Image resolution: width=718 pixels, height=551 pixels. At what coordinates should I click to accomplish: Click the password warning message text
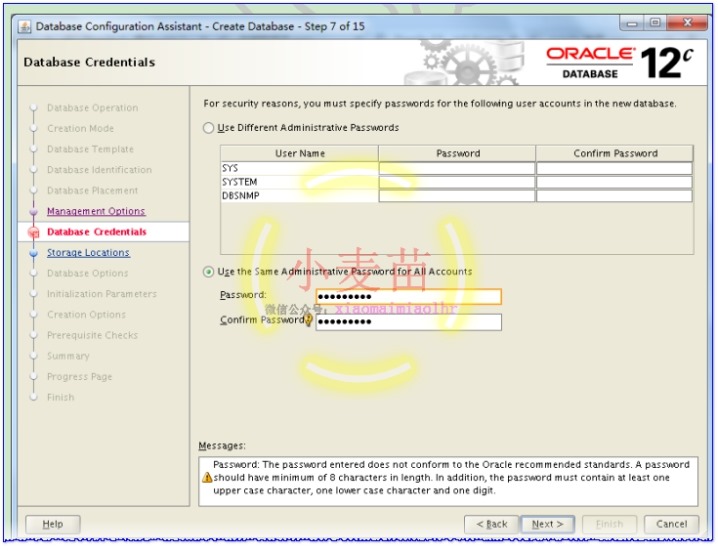(451, 478)
